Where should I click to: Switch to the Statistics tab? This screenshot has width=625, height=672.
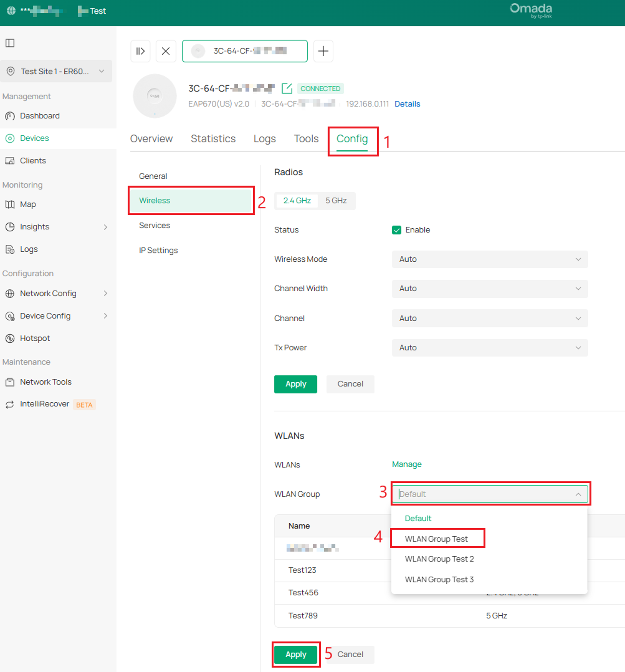213,138
